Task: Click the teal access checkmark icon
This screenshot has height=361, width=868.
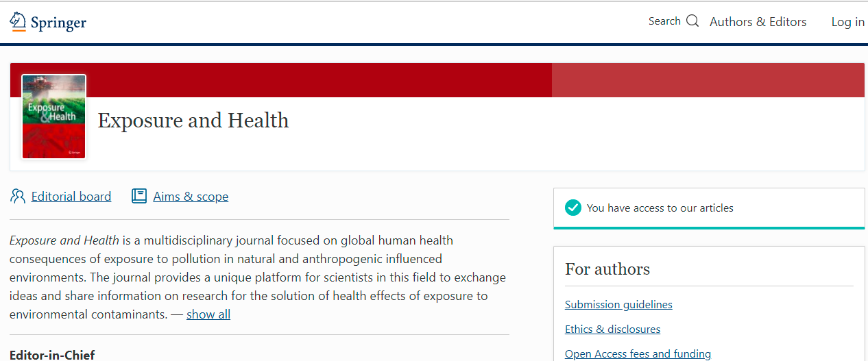Action: pos(573,208)
